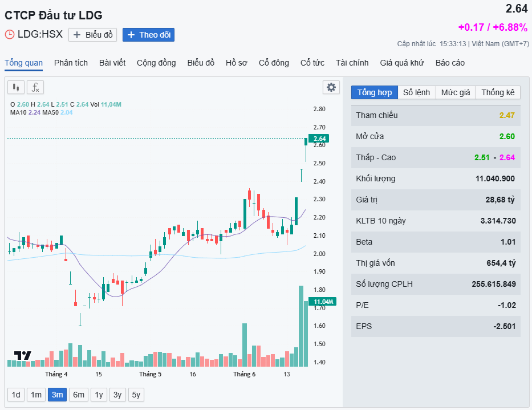
Task: Click the Beta value 1.01
Action: point(508,242)
